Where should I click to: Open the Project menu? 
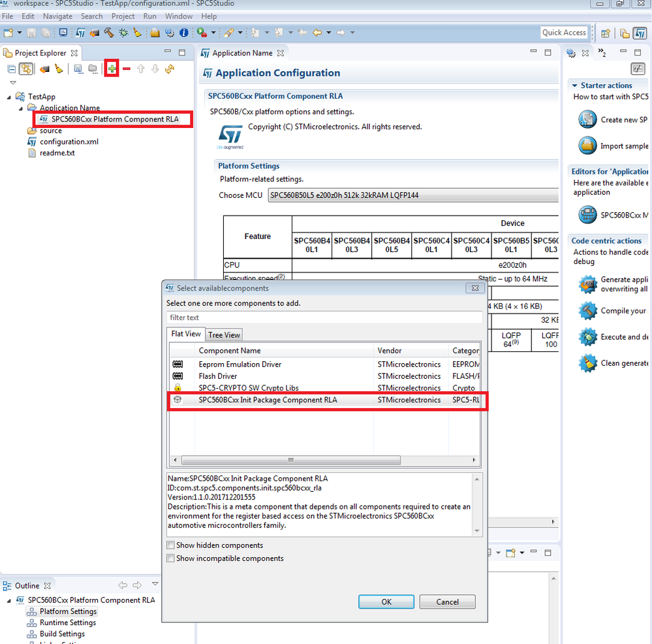point(123,16)
